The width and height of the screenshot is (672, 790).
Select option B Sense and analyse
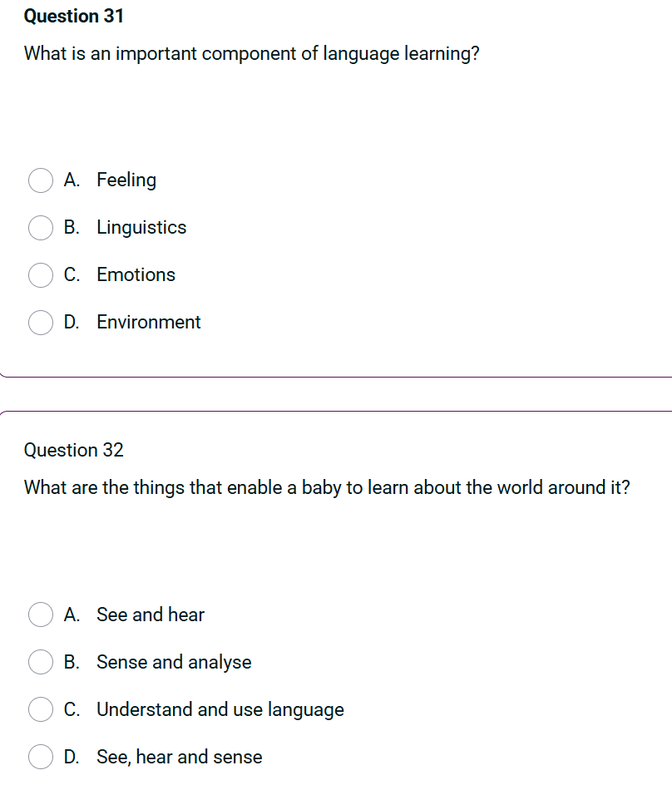(40, 663)
